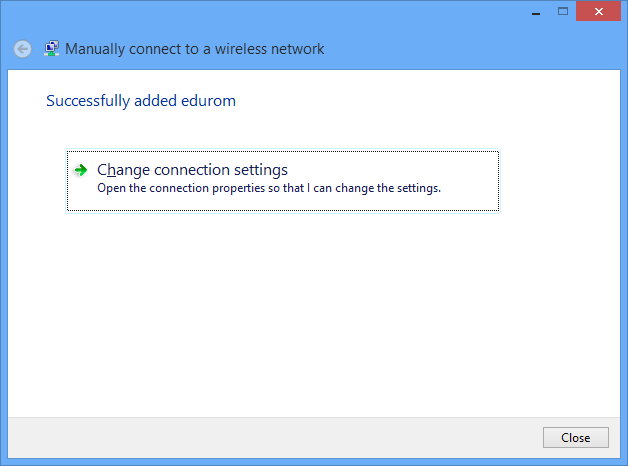Go back using the back arrow button
Screen dimensions: 628x466
coord(22,49)
